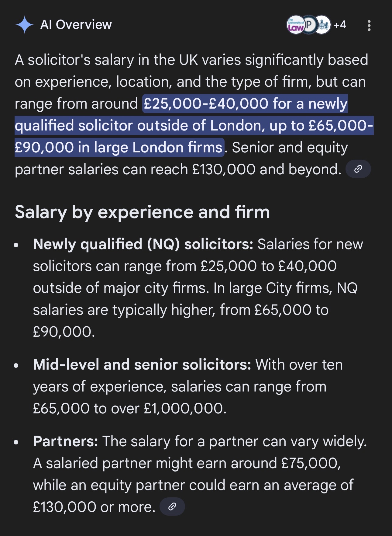Open the 'P' source icon
The image size is (392, 536).
pyautogui.click(x=309, y=25)
